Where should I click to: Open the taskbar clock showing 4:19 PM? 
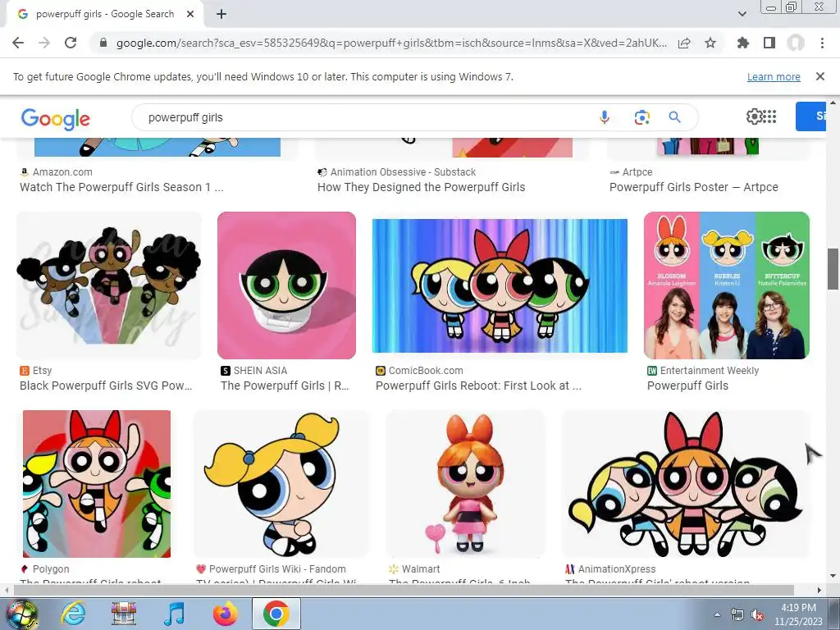click(798, 614)
